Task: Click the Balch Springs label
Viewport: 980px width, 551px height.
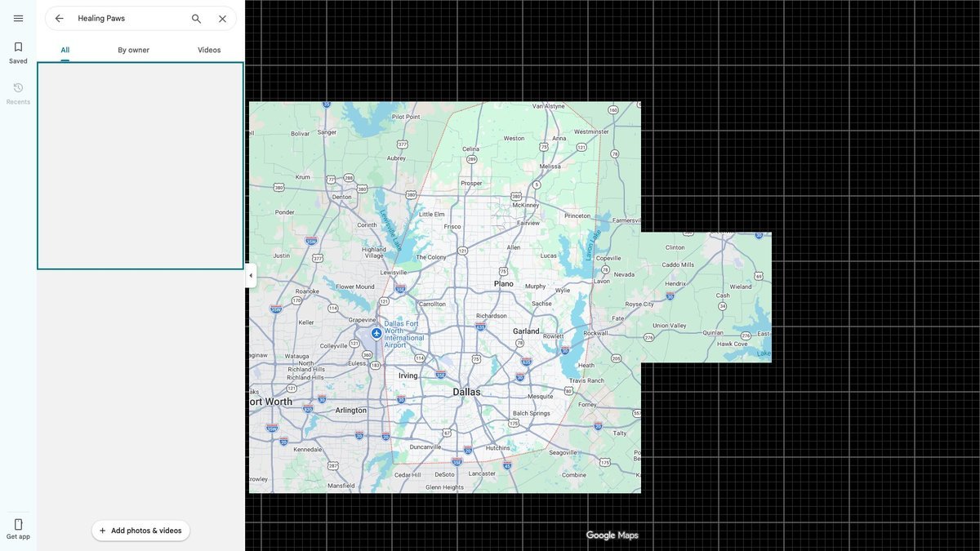Action: 531,413
